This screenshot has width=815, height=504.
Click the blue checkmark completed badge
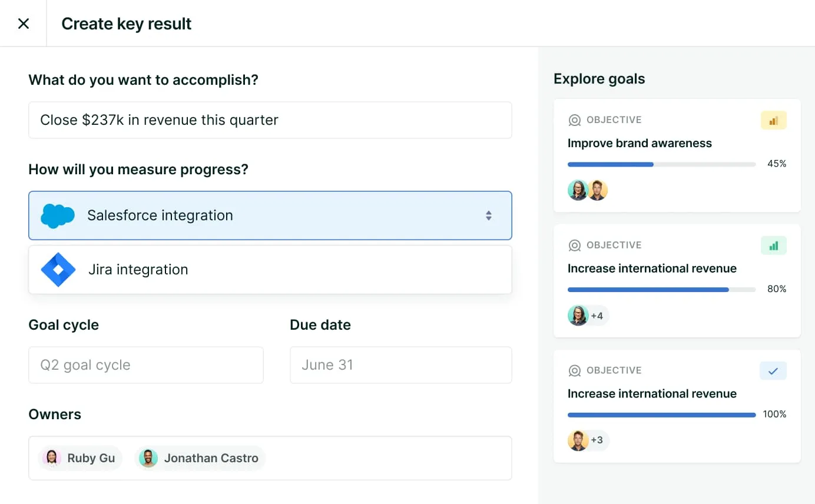coord(773,371)
